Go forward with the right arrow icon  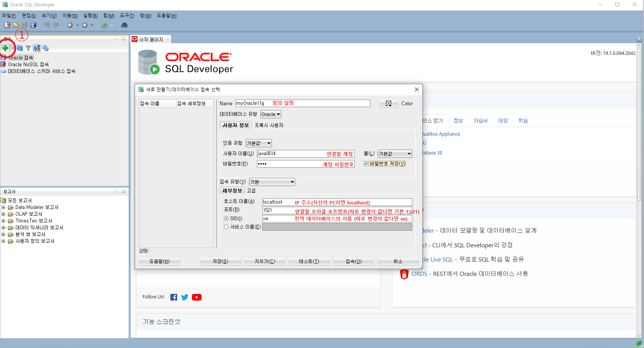(x=85, y=25)
